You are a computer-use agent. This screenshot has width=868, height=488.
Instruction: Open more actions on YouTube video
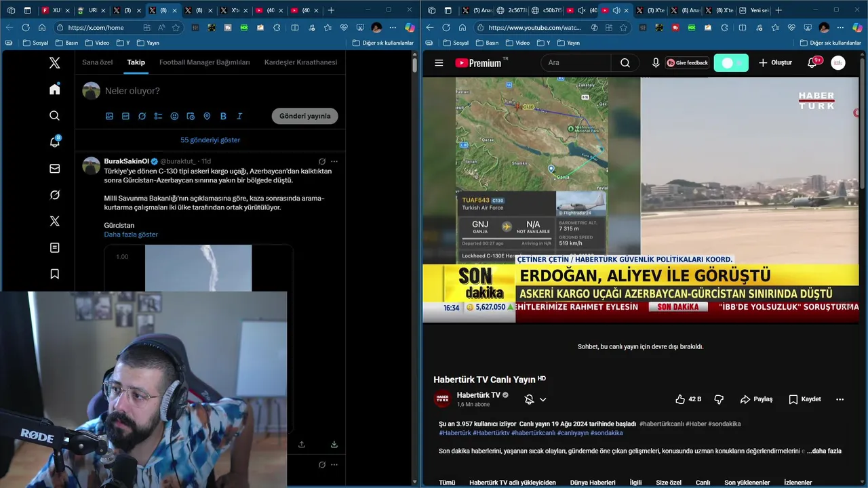(840, 399)
